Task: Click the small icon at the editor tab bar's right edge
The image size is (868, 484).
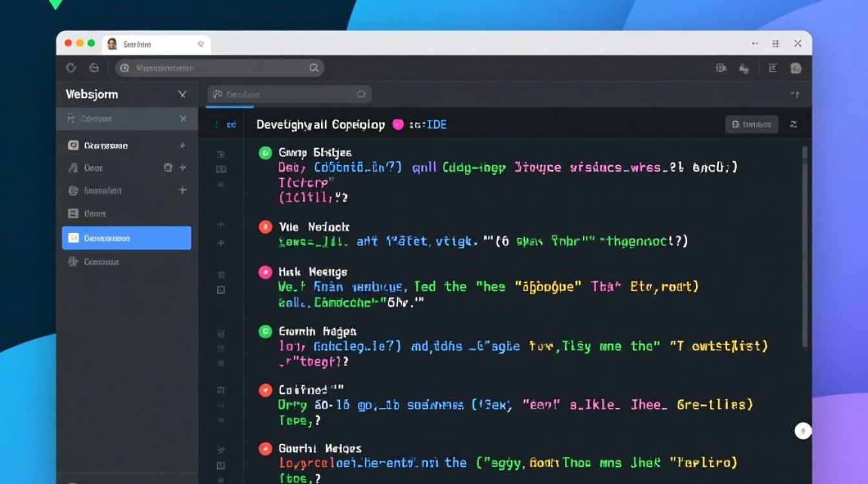Action: pos(795,95)
